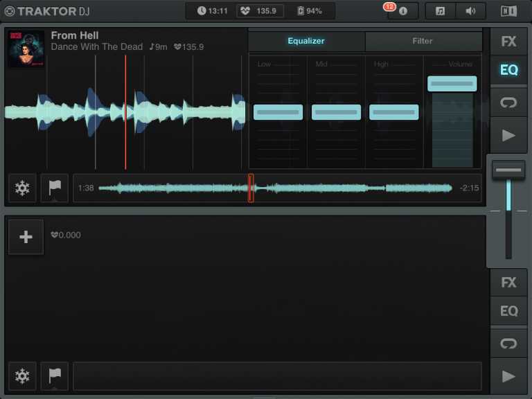Open the info notifications icon
The height and width of the screenshot is (399, 532).
click(x=403, y=11)
